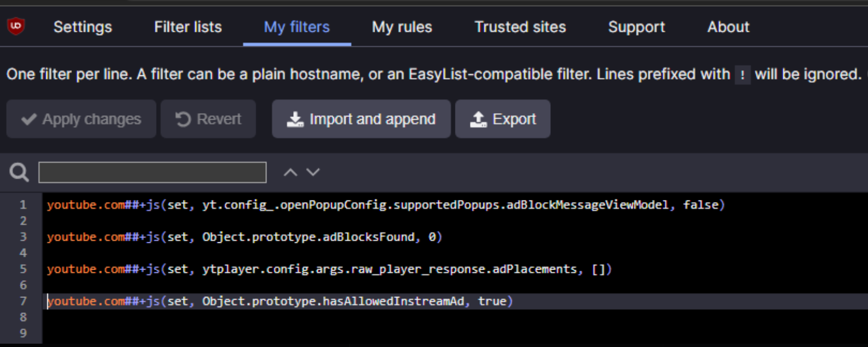The height and width of the screenshot is (347, 868).
Task: Focus the filter search input field
Action: (x=152, y=173)
